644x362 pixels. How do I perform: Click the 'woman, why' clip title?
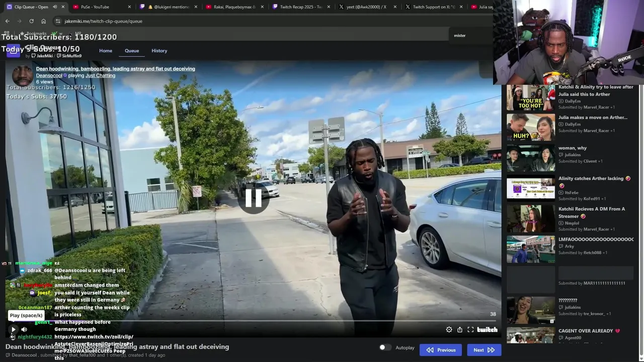[x=573, y=148]
